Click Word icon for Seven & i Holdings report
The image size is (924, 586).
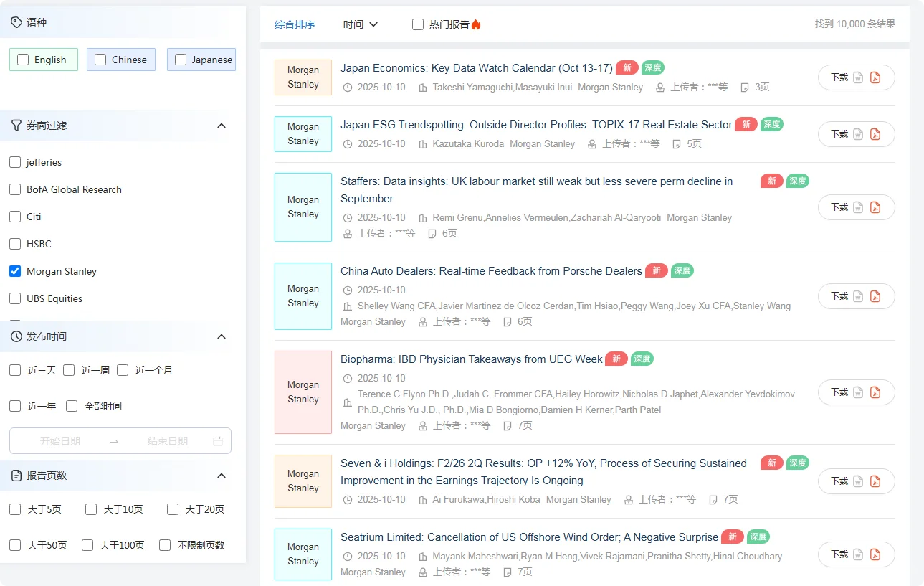coord(858,481)
